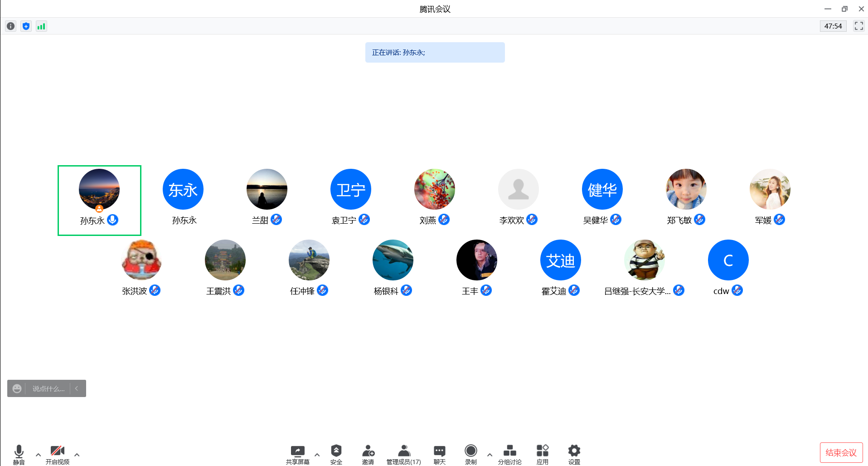
Task: Open the meeting info icon
Action: (x=11, y=26)
